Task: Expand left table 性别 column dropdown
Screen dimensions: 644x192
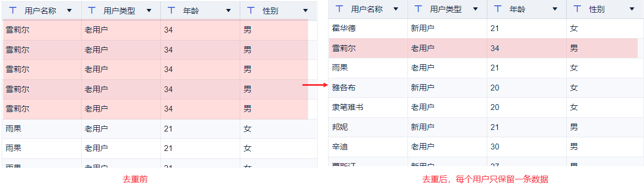Action: 306,11
